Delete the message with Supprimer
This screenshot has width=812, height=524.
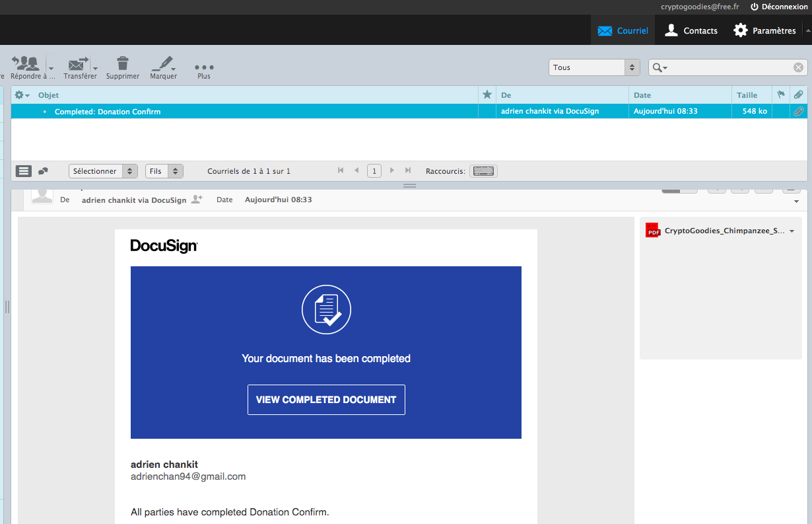123,68
